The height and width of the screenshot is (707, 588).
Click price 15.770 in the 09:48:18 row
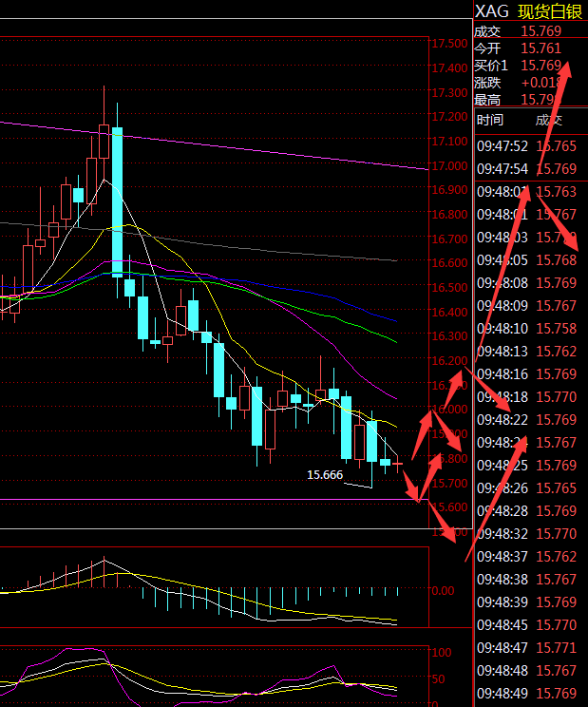557,397
